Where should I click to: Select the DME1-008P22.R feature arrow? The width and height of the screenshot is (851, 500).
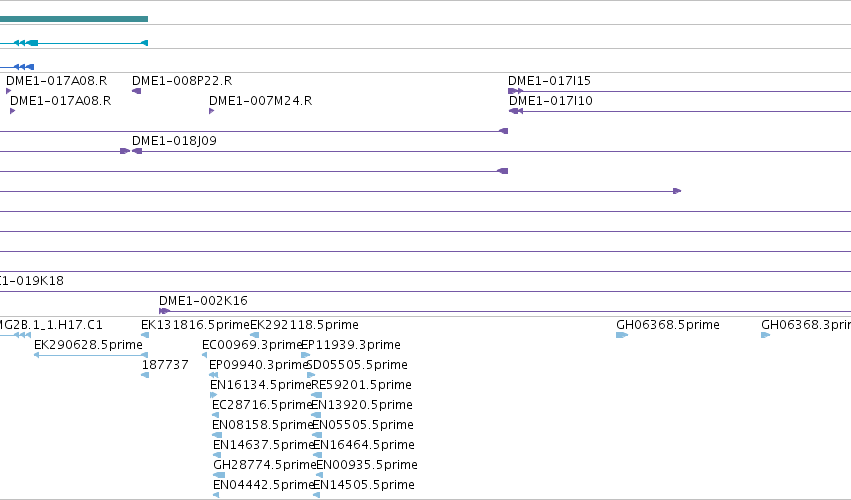(136, 91)
